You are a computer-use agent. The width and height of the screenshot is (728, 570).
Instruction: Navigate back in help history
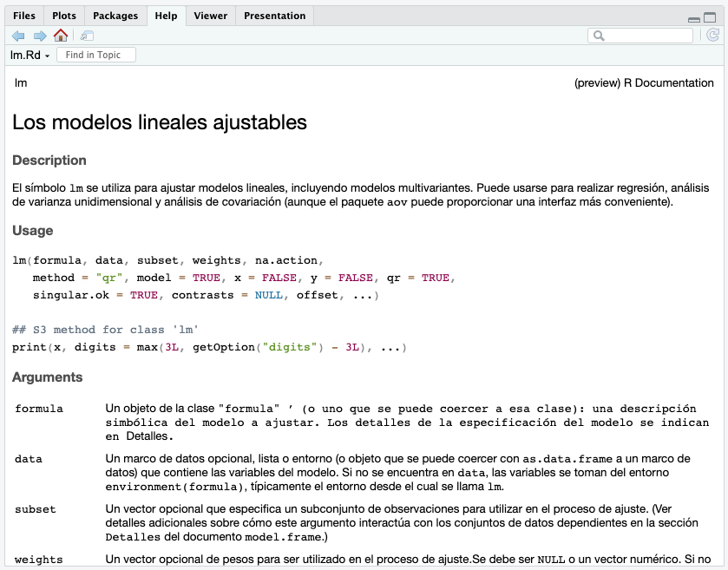(16, 36)
